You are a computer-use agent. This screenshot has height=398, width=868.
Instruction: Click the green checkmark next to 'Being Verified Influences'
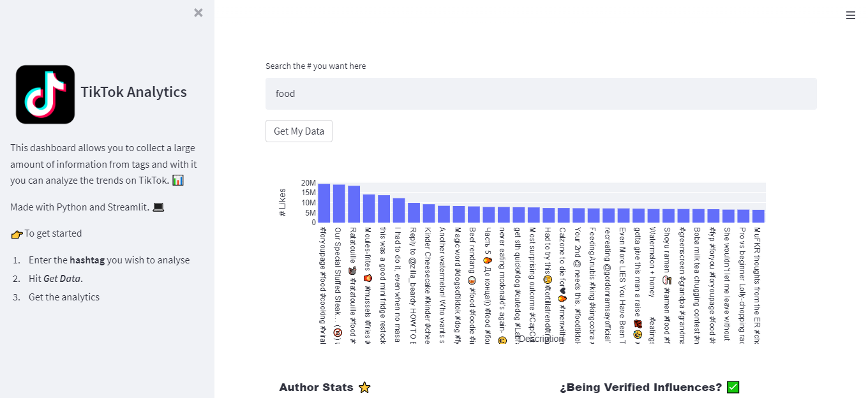(x=733, y=387)
